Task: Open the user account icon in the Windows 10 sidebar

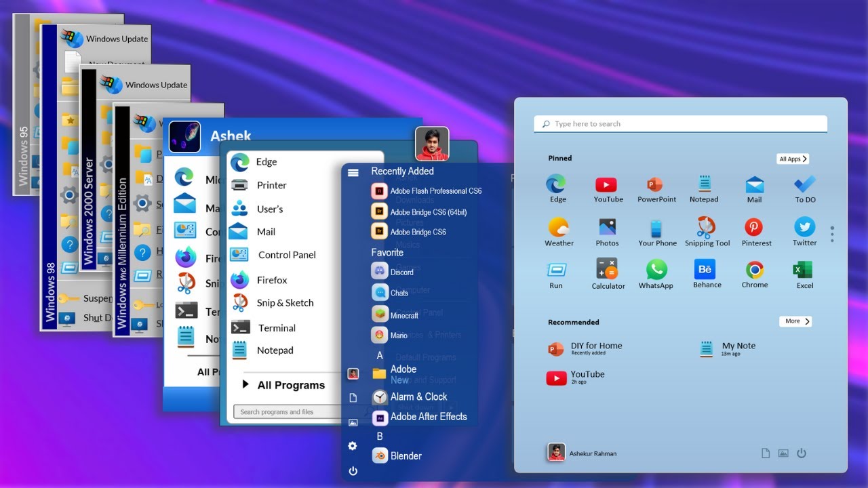Action: (x=353, y=373)
